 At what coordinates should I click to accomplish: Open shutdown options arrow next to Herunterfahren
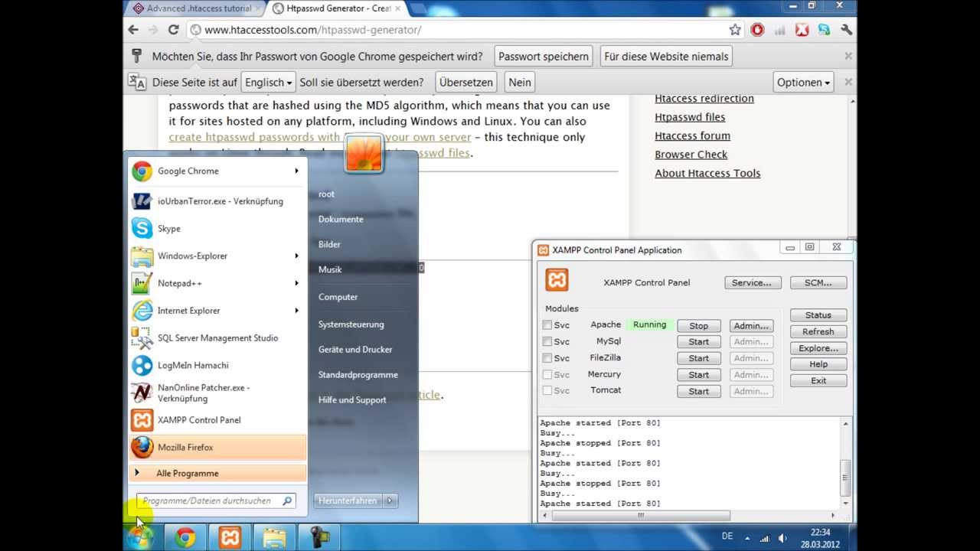pos(390,500)
